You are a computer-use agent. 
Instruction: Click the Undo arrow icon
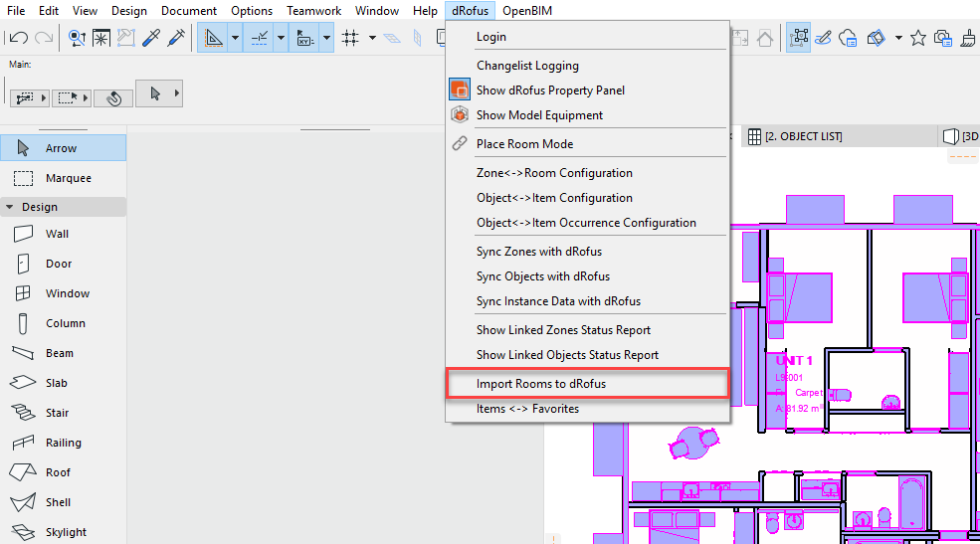[x=18, y=38]
